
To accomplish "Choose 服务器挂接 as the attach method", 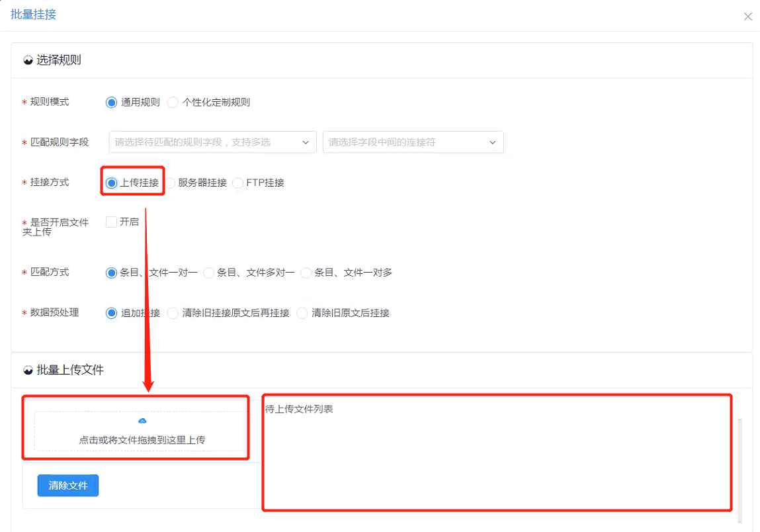I will (x=171, y=183).
